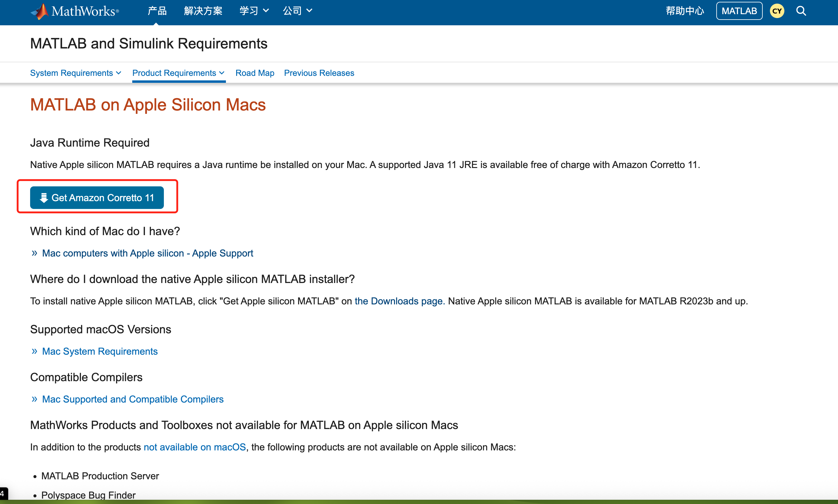Click the chevron bullet before Mac System Requirements

(34, 351)
